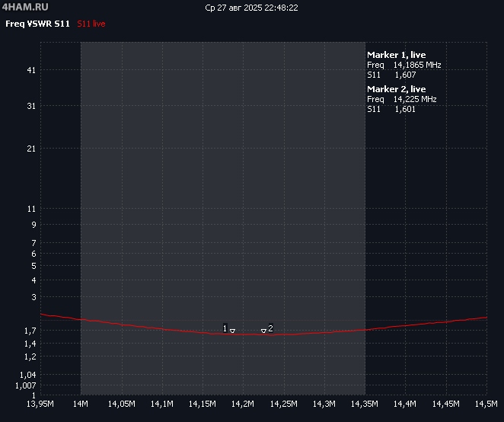
Task: Click the date and time stamp
Action: tap(251, 8)
